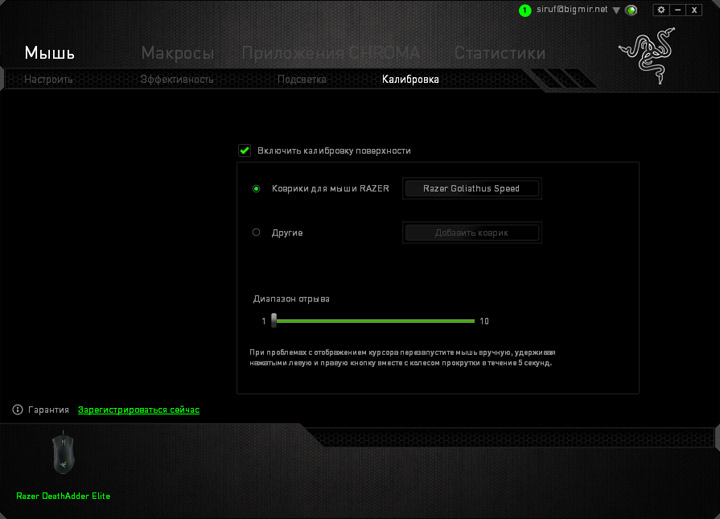This screenshot has height=519, width=720.
Task: Select Коврики для мыши RAZER radio
Action: [x=256, y=189]
